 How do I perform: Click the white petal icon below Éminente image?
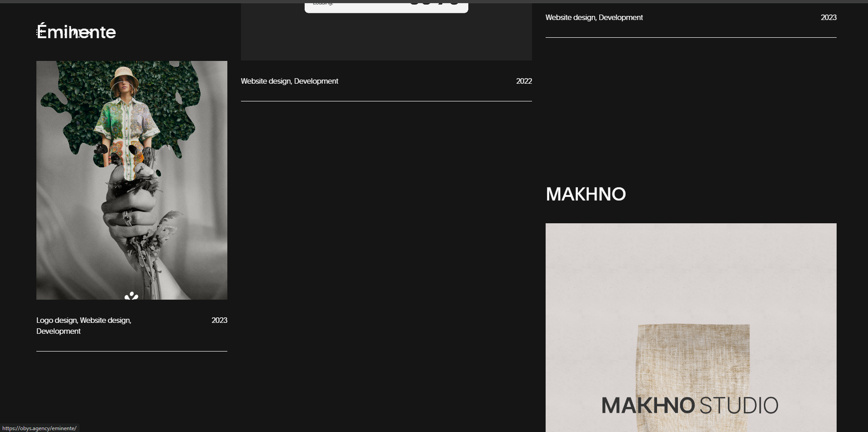[x=131, y=296]
